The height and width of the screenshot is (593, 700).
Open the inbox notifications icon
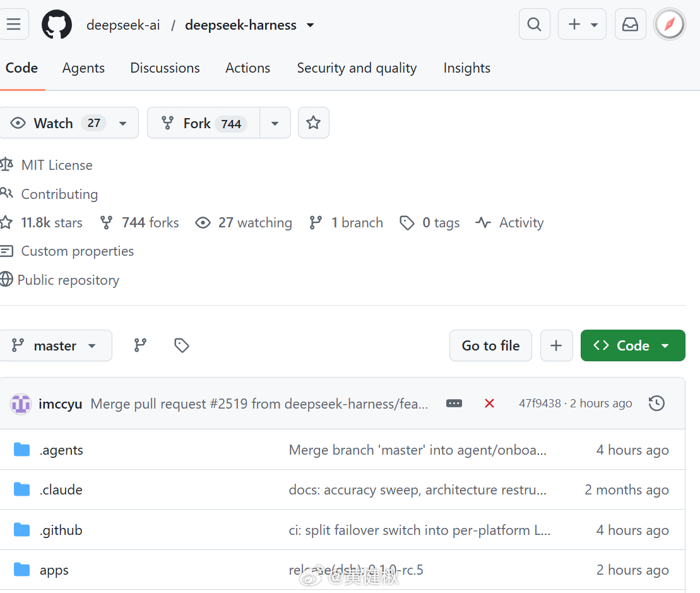(x=631, y=24)
